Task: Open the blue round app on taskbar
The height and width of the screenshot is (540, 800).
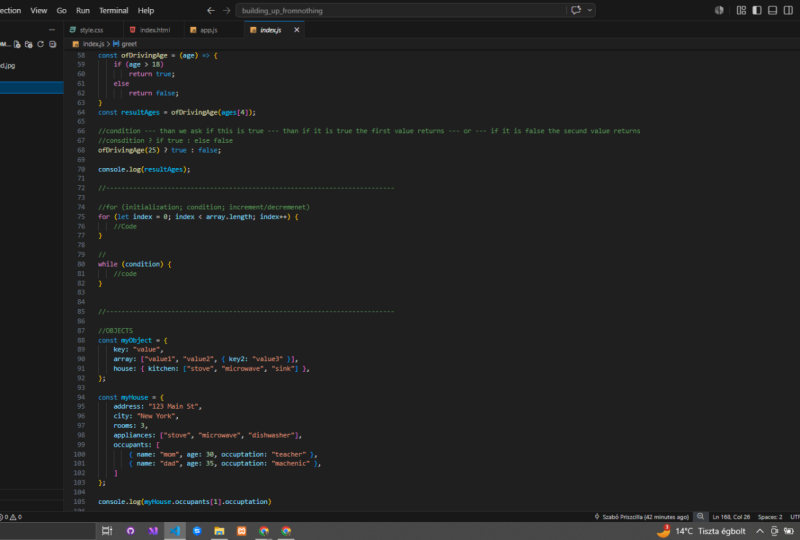Action: point(197,531)
